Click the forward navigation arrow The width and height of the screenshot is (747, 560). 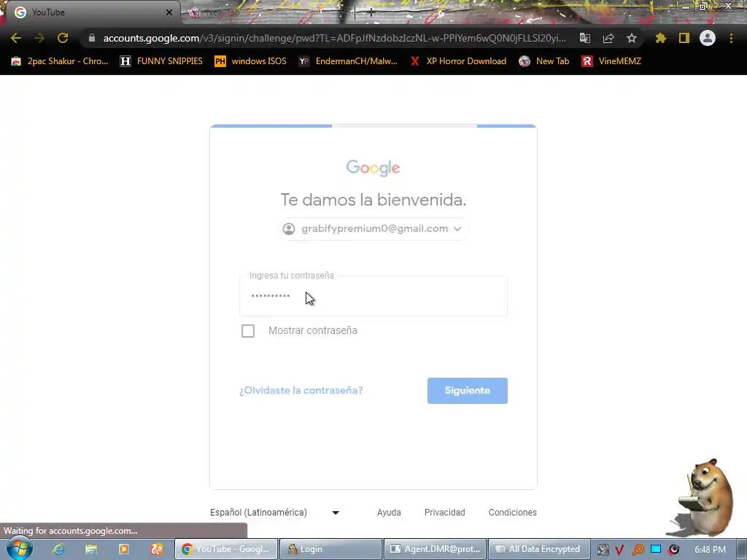click(39, 38)
